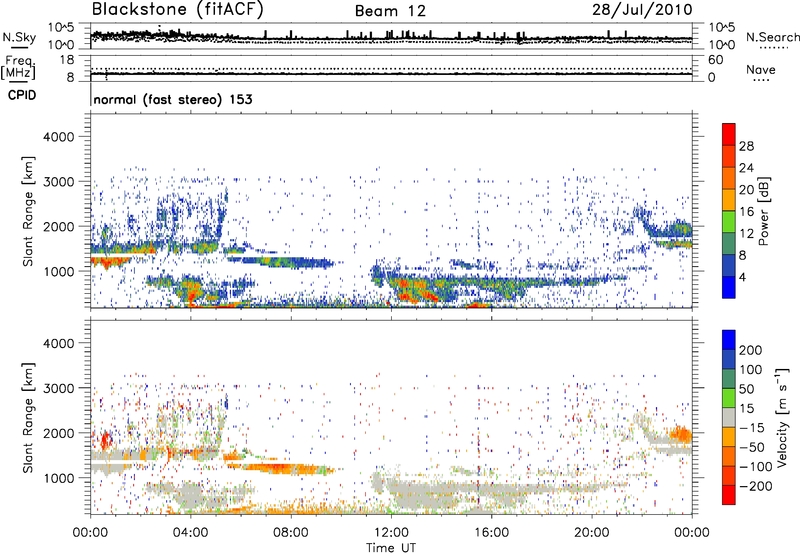
Task: Click the N.Sky legend label
Action: [19, 37]
